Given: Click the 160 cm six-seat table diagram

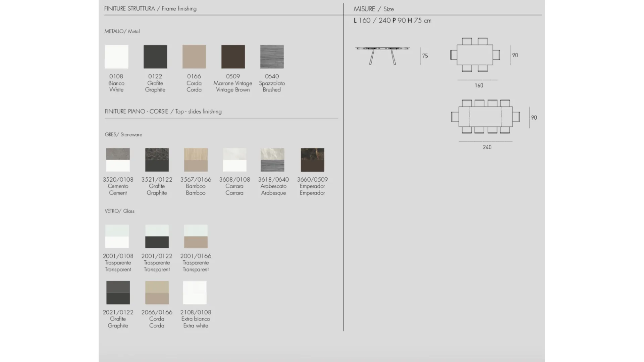Looking at the screenshot, I should pyautogui.click(x=475, y=55).
